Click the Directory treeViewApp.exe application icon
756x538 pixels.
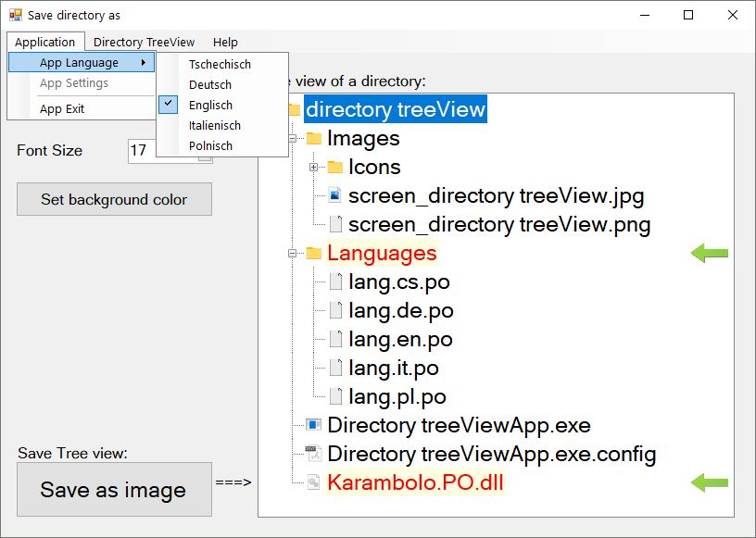[x=314, y=426]
